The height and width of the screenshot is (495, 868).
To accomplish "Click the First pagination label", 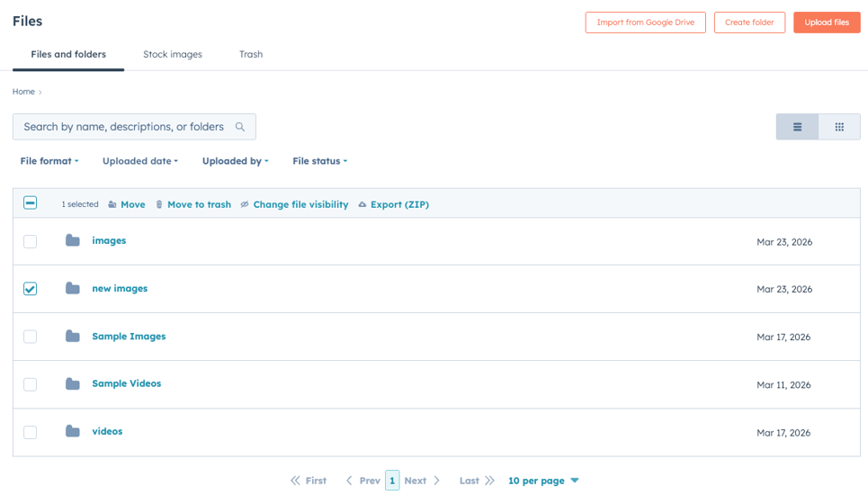I will tap(316, 481).
